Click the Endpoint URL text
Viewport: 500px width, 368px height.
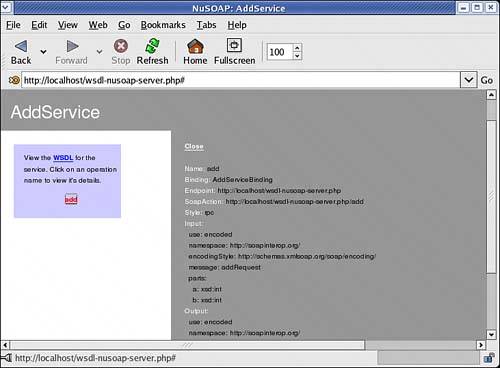[279, 191]
